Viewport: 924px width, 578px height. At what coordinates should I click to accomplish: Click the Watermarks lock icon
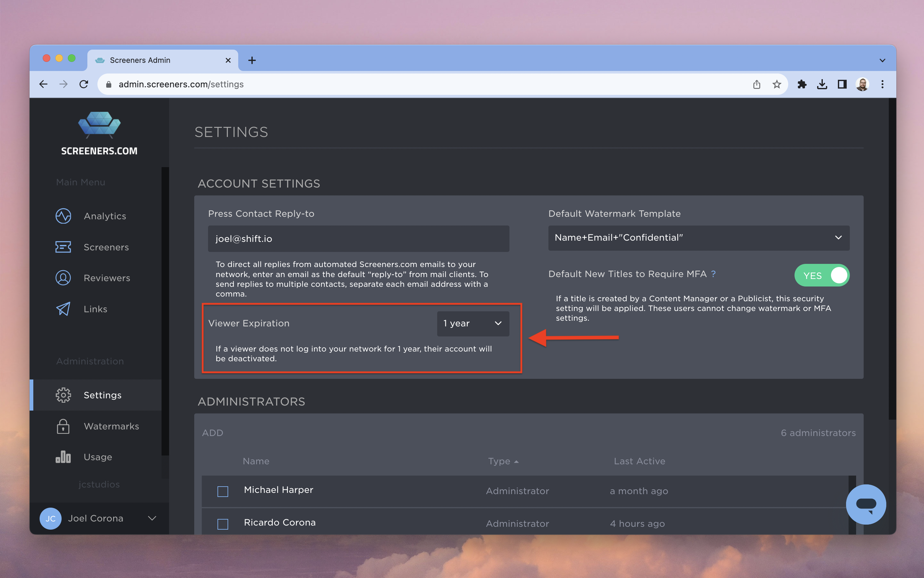coord(63,426)
